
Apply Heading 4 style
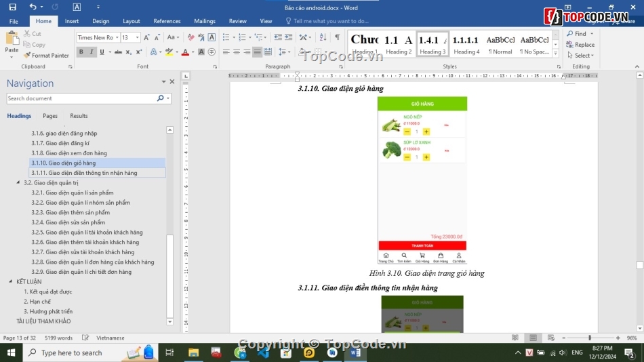pyautogui.click(x=466, y=43)
